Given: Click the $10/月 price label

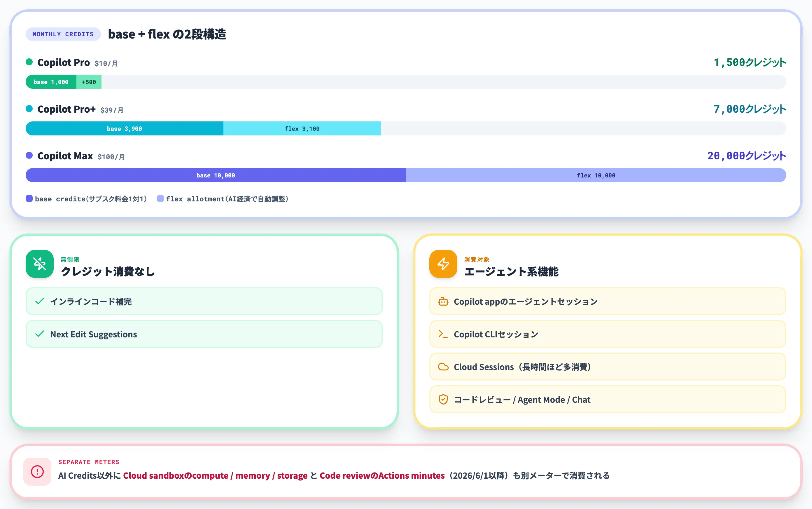Looking at the screenshot, I should [x=106, y=63].
